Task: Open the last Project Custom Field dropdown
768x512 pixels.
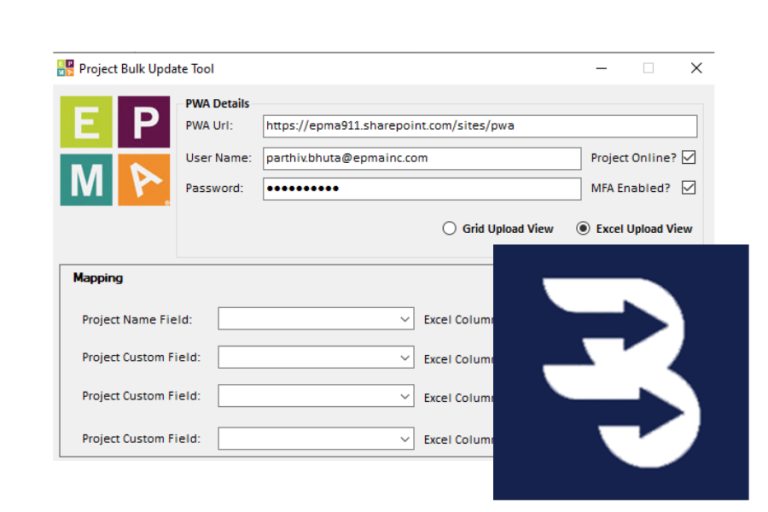Action: [316, 439]
